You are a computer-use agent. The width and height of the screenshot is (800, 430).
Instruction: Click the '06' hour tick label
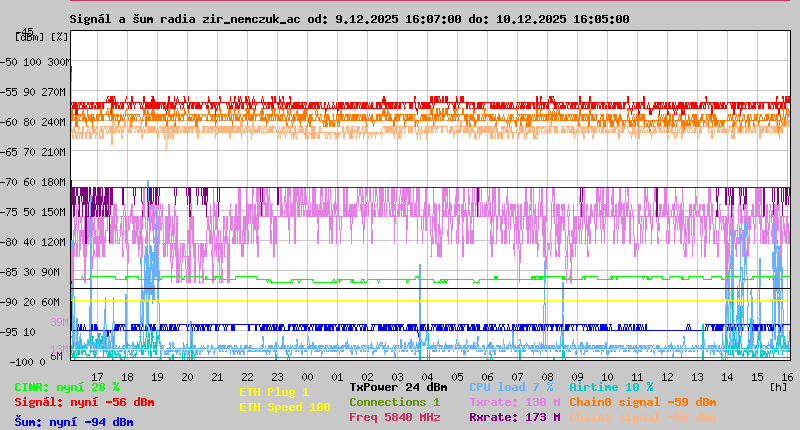(487, 377)
